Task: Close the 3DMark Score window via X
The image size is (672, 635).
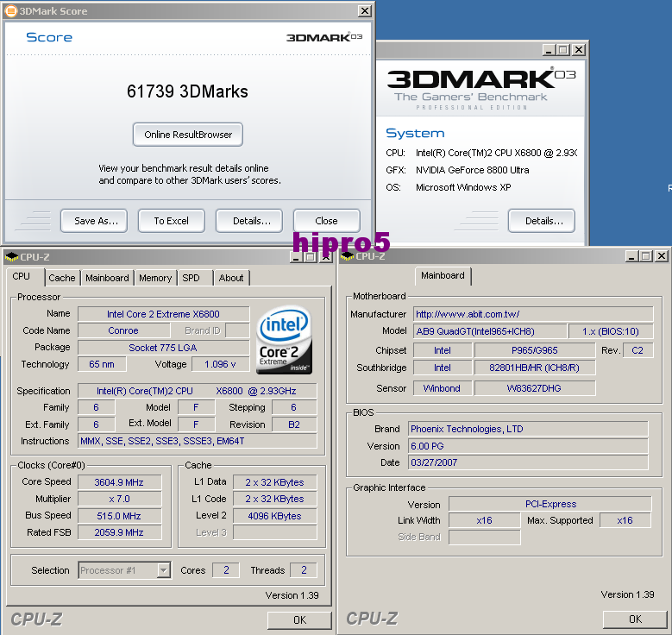Action: coord(365,11)
